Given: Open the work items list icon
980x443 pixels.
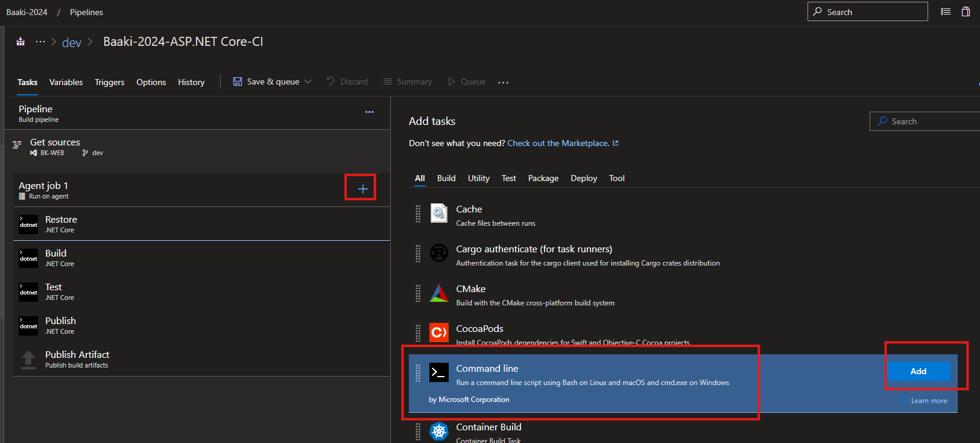Looking at the screenshot, I should (946, 11).
